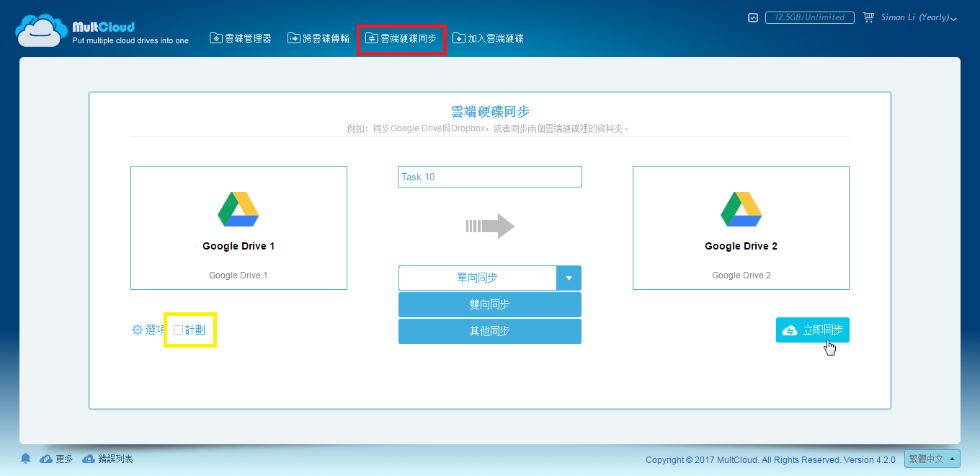Image resolution: width=980 pixels, height=476 pixels.
Task: Click the 雲端硬碟同步 panel heading
Action: click(490, 111)
